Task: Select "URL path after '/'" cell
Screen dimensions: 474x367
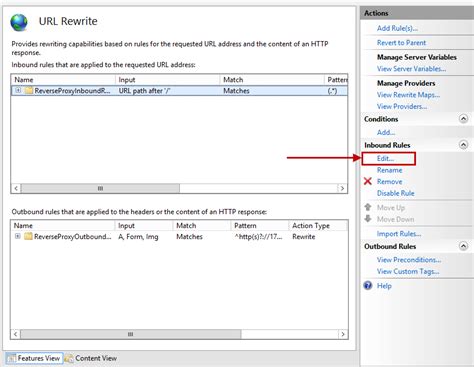Action: (x=144, y=91)
